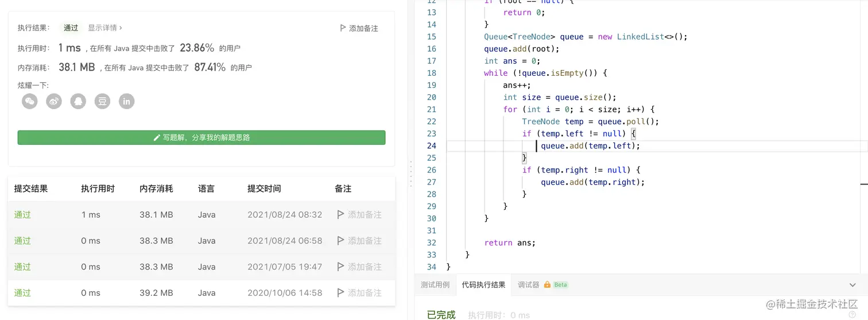
Task: Open the 通过 submission from 2021/07/05 19:47
Action: pyautogui.click(x=22, y=267)
